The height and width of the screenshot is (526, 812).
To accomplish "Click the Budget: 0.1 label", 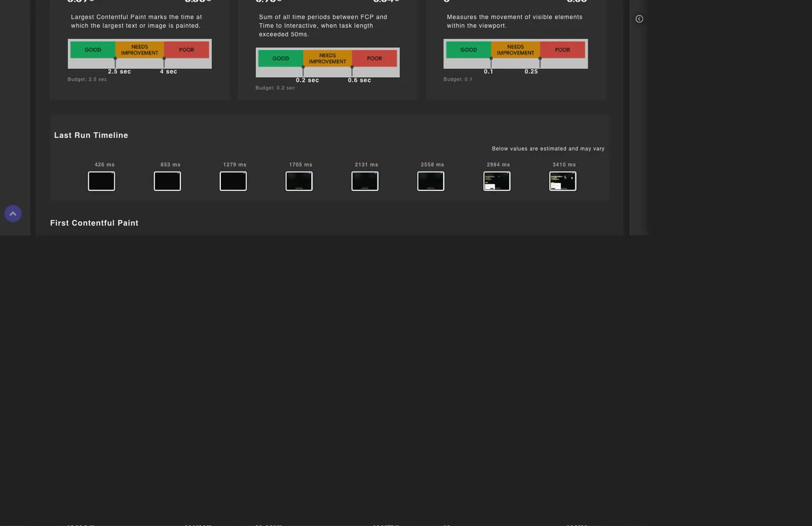I will 458,79.
